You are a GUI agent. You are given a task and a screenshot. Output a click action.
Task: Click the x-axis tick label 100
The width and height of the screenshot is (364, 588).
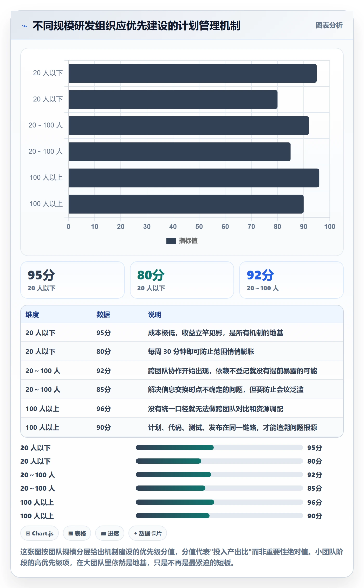[330, 227]
